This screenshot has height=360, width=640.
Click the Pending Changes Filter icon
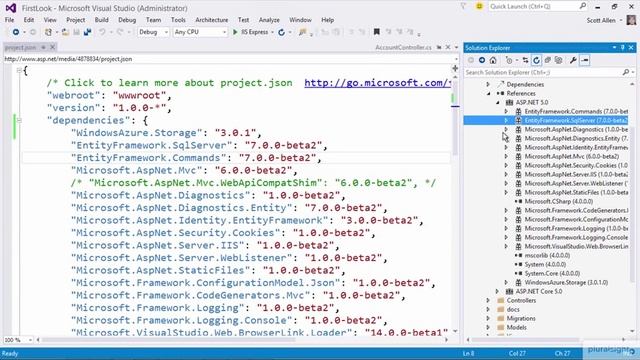pos(509,60)
